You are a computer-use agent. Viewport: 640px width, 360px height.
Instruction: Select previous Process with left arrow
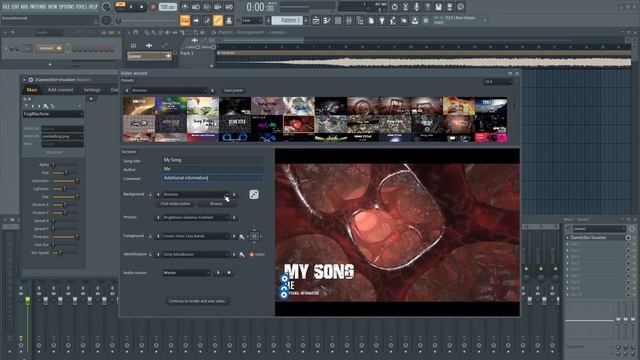click(x=158, y=218)
